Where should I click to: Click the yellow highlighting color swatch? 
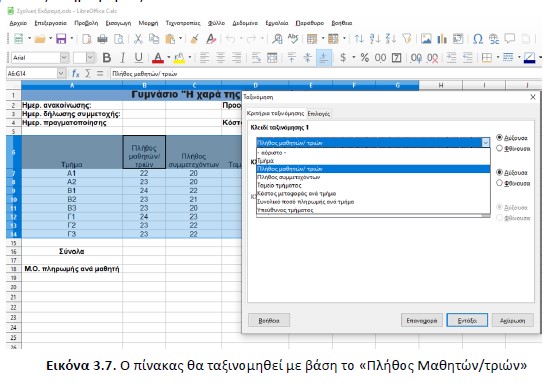point(179,57)
